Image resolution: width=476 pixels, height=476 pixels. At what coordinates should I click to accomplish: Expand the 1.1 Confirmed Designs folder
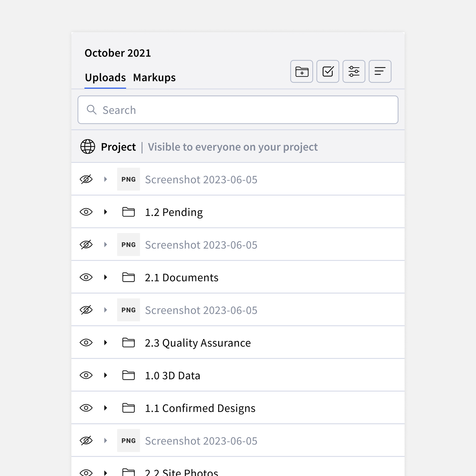[106, 408]
